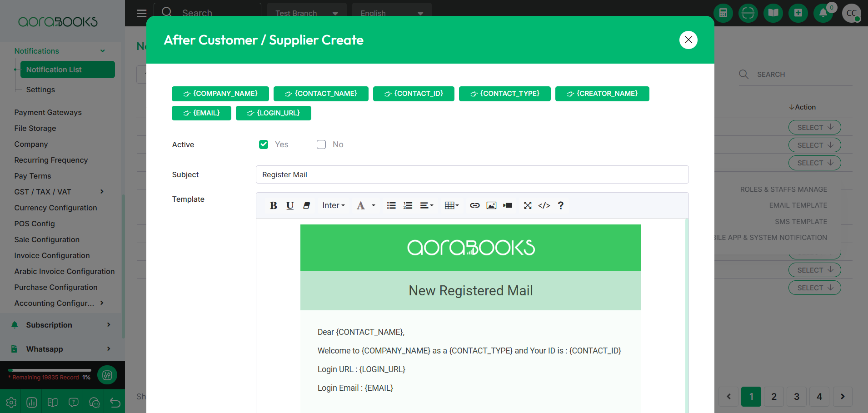
Task: Click the eraser remove-format icon
Action: tap(307, 205)
